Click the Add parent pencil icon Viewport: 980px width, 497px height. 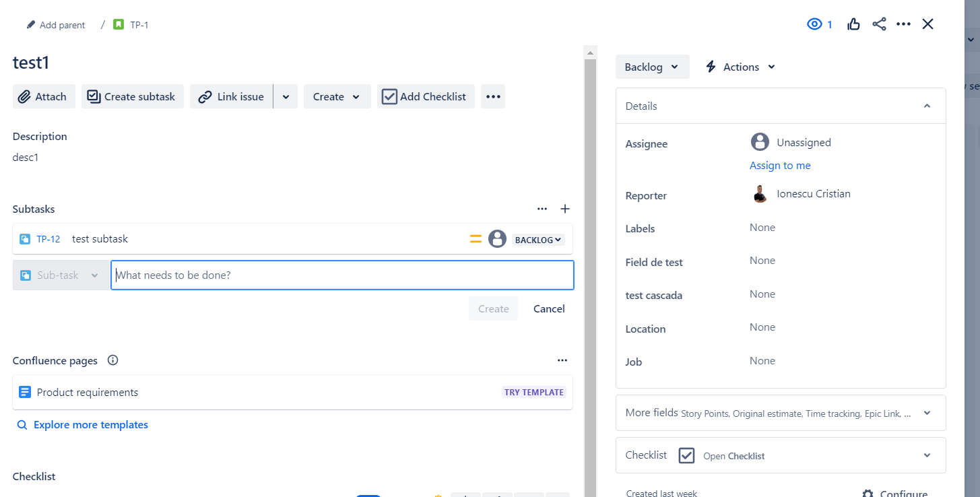(30, 24)
